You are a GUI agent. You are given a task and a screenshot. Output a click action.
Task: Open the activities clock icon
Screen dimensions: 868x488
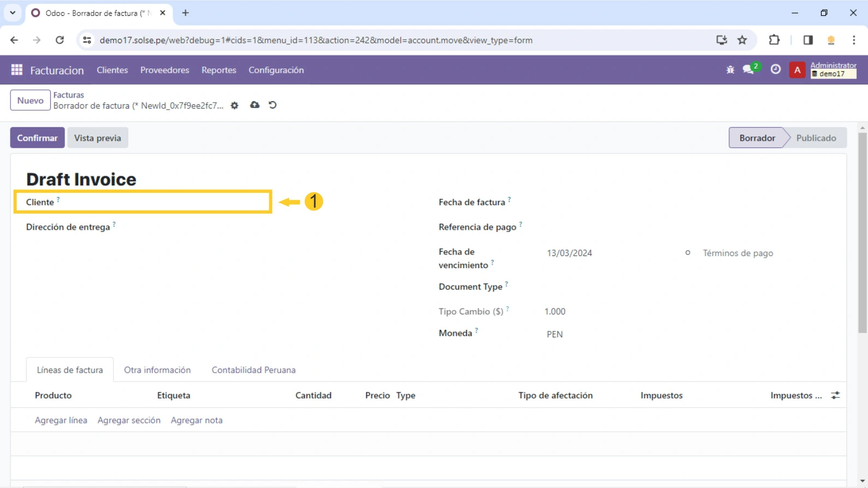pyautogui.click(x=775, y=70)
